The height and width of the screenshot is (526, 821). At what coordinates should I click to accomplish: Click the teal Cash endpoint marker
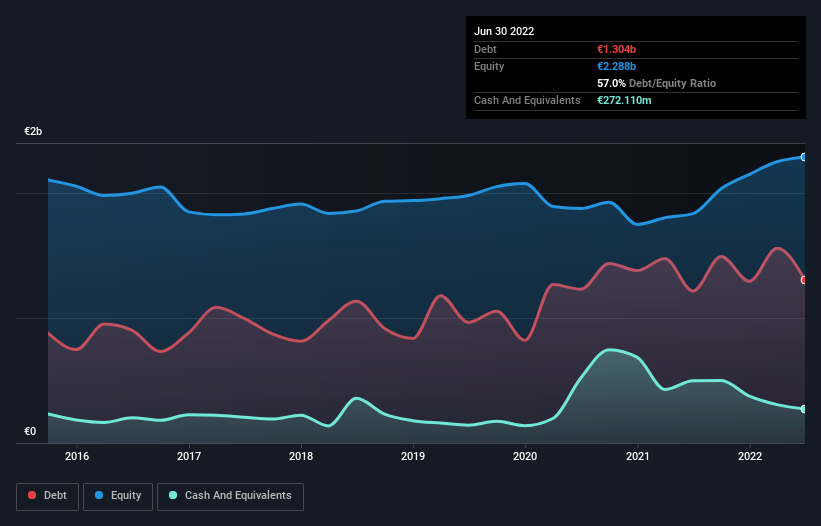[804, 409]
